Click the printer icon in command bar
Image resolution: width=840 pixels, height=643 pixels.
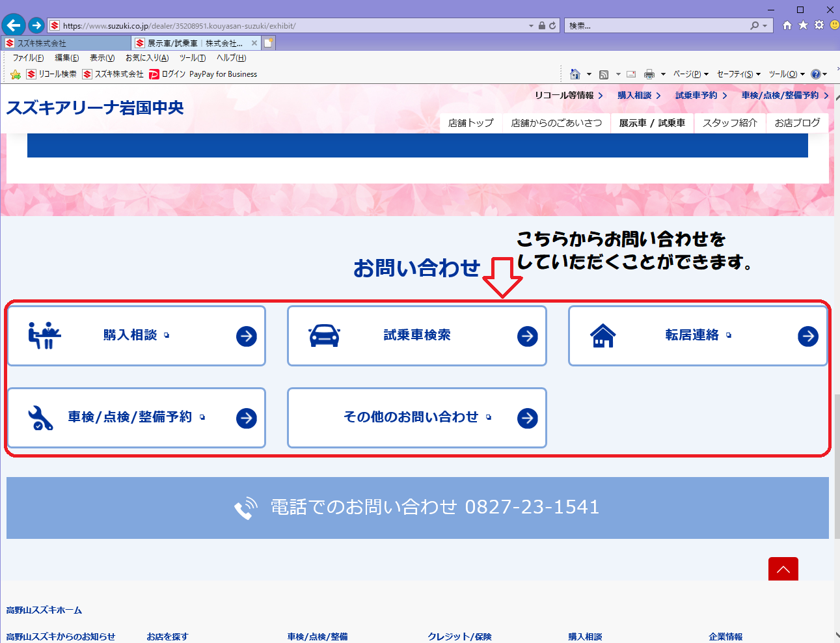coord(649,74)
